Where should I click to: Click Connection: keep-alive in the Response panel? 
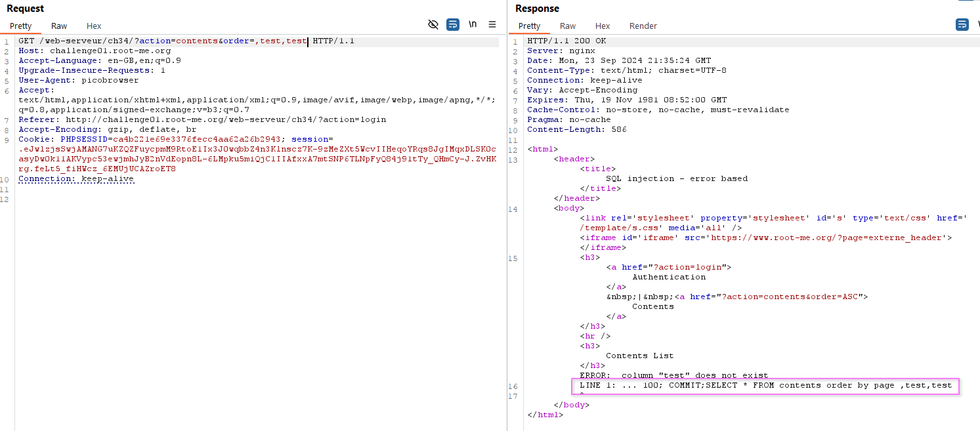click(585, 80)
